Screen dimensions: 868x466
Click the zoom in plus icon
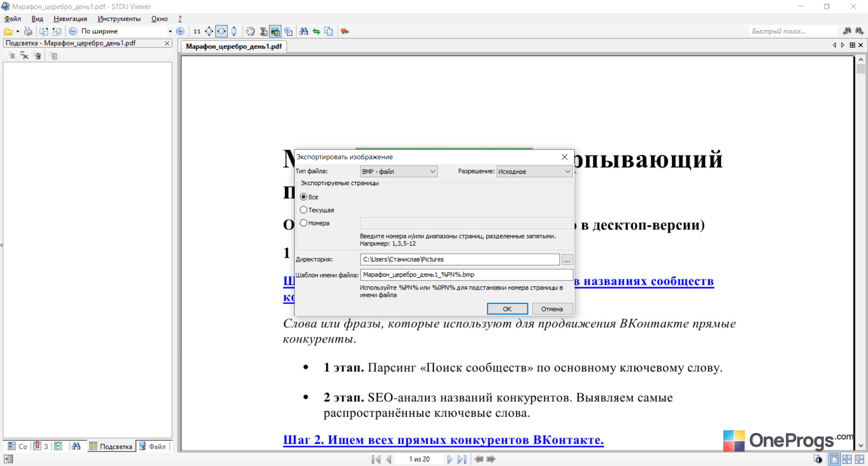180,31
